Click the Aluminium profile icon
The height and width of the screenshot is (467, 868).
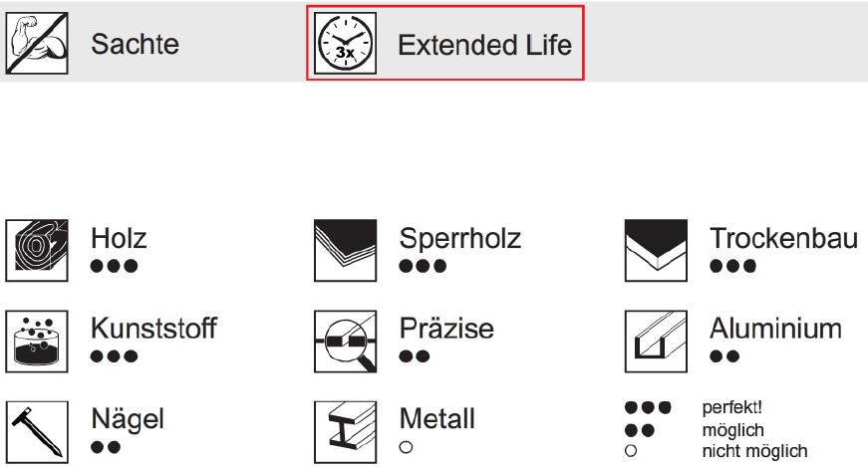(x=656, y=342)
